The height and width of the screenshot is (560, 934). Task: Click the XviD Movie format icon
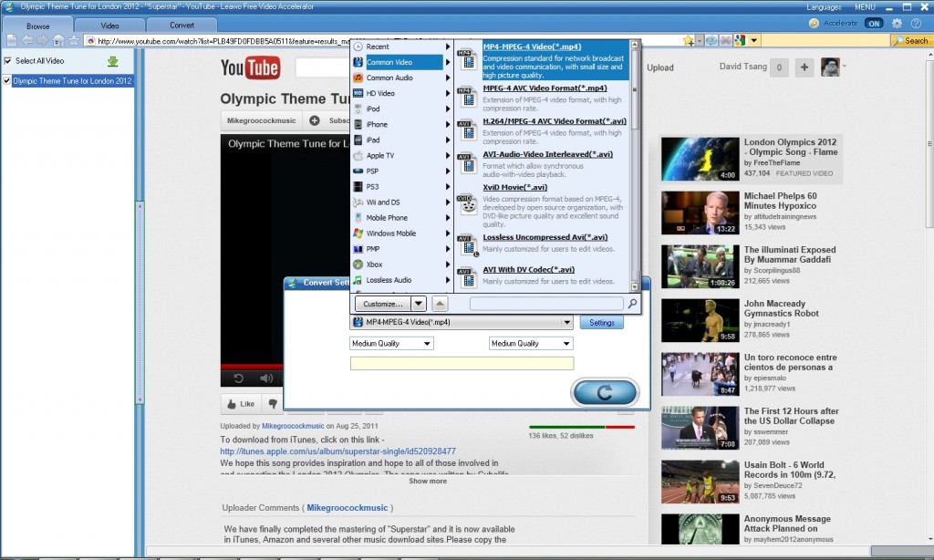click(468, 203)
